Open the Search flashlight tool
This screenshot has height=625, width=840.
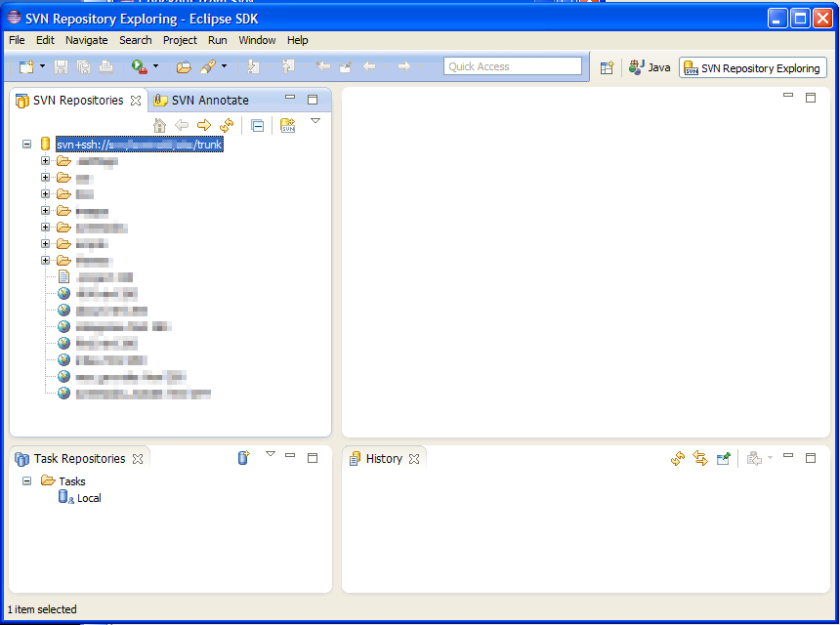pos(207,66)
